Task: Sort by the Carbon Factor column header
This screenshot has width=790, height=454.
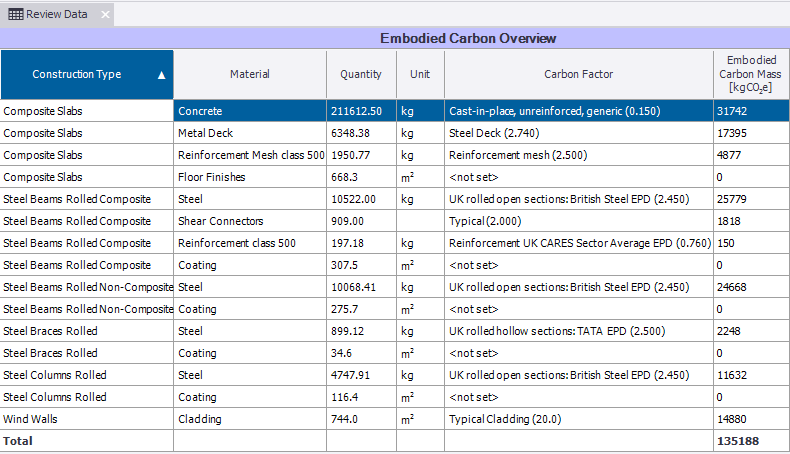Action: pos(578,74)
